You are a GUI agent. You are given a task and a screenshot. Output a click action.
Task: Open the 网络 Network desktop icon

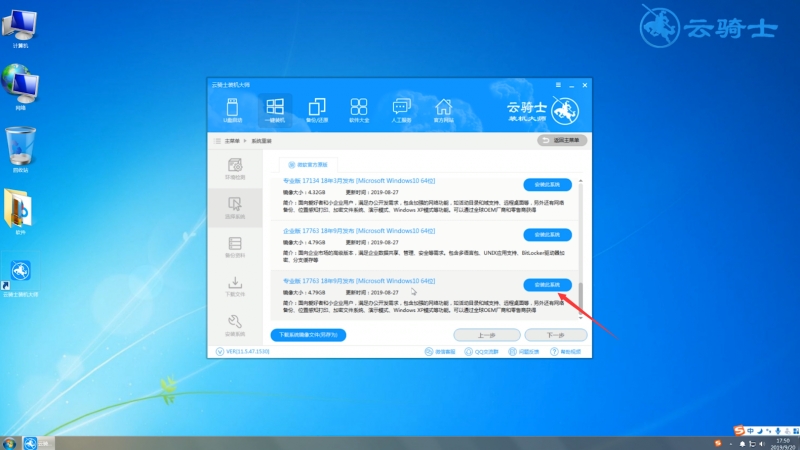coord(20,87)
